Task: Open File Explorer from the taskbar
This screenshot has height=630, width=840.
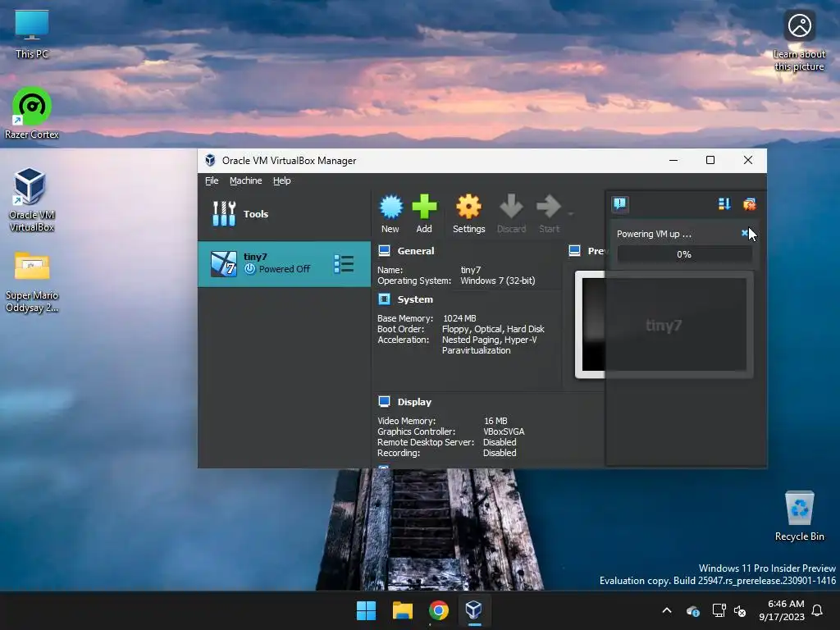Action: click(402, 610)
